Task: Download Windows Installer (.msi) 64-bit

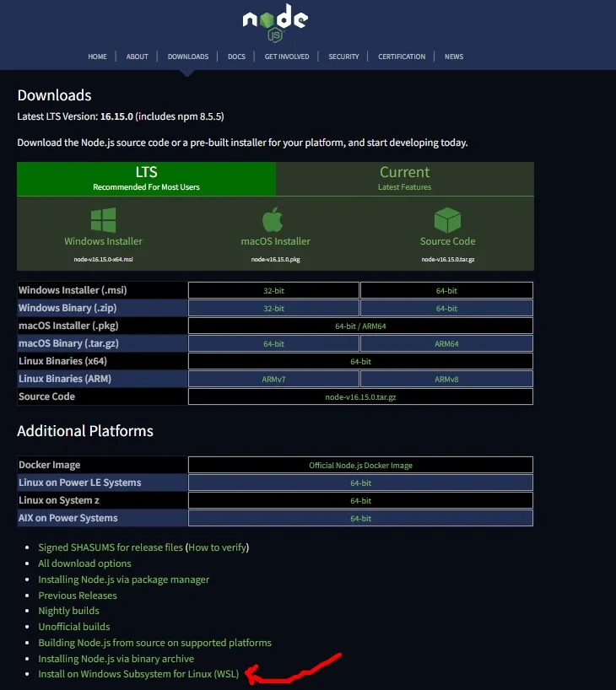Action: point(446,290)
